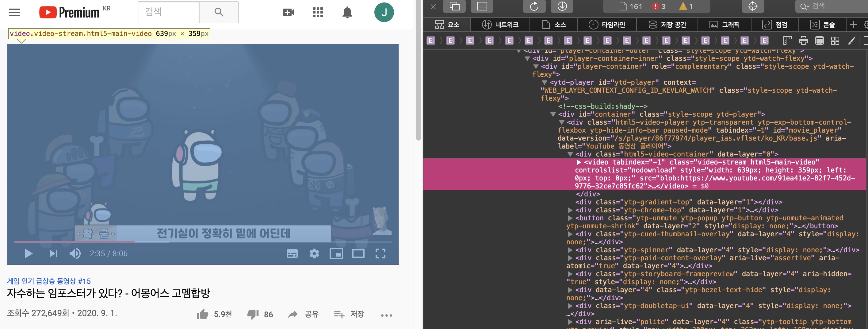This screenshot has height=329, width=868.
Task: Show the 3 errors indicator
Action: pos(658,6)
